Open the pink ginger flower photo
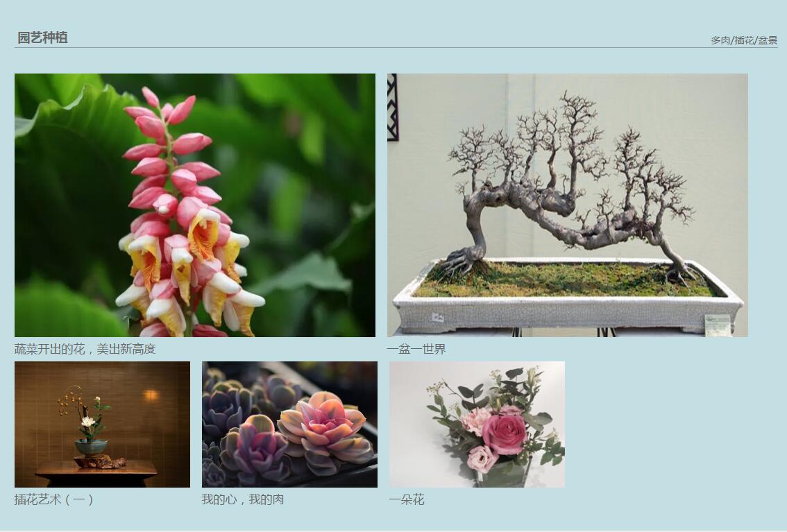This screenshot has height=532, width=787. pos(195,205)
